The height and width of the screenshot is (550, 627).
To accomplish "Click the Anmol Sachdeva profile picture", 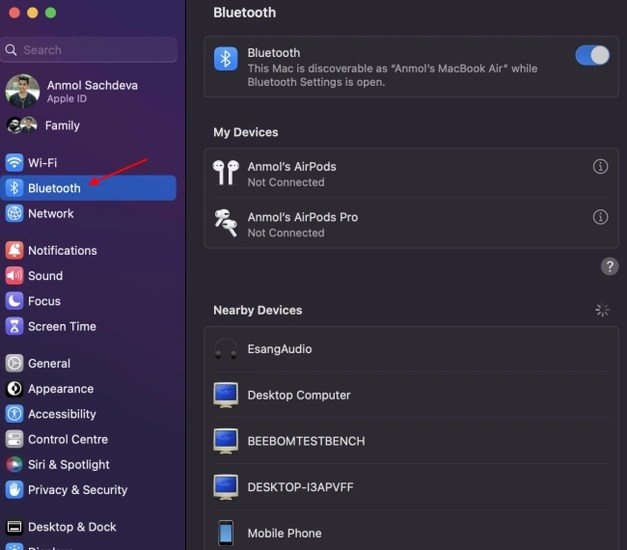I will (22, 91).
